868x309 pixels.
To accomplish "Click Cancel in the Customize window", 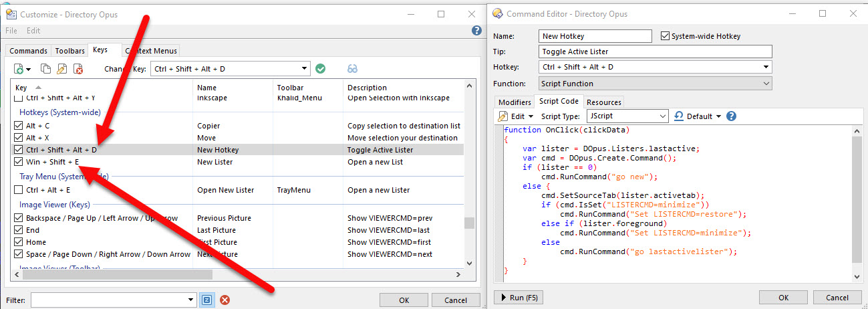I will (x=455, y=300).
